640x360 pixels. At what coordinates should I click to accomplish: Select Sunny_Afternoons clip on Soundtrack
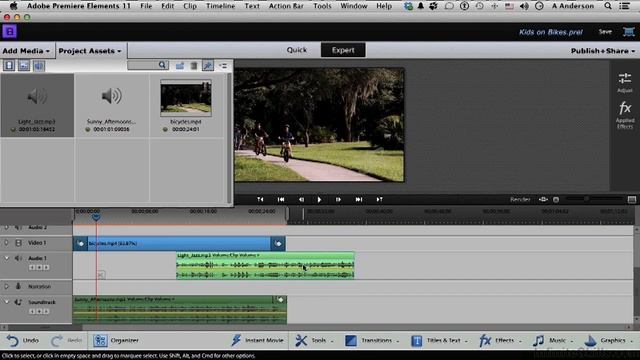[x=180, y=310]
